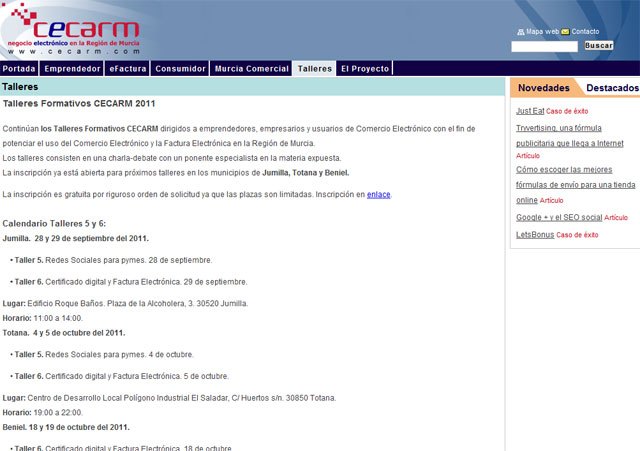The image size is (640, 451).
Task: Select the Talleres menu item
Action: pyautogui.click(x=314, y=69)
